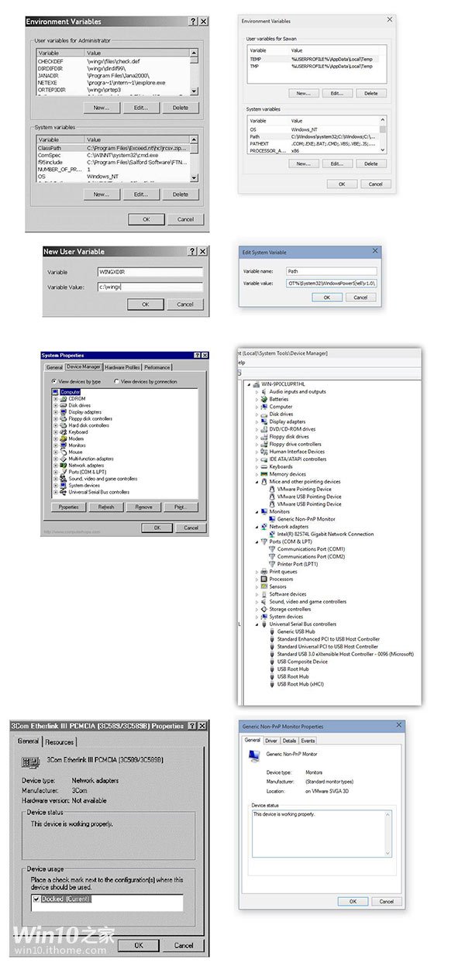The image size is (465, 980).
Task: Select the Batteries icon in Device Manager
Action: pos(264,399)
